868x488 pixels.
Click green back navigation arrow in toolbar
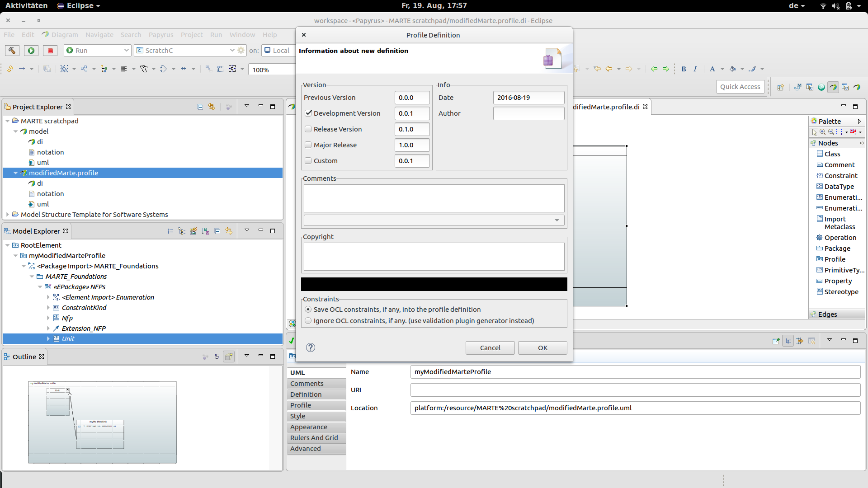tap(654, 69)
